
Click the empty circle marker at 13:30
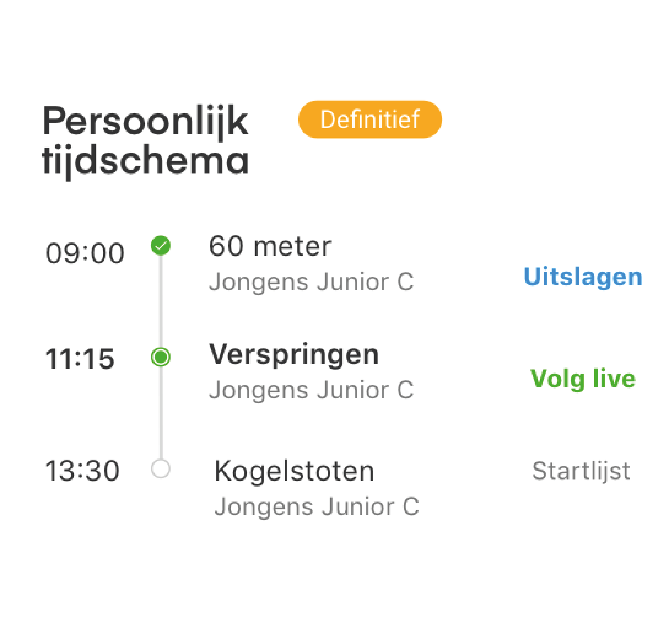[x=161, y=468]
